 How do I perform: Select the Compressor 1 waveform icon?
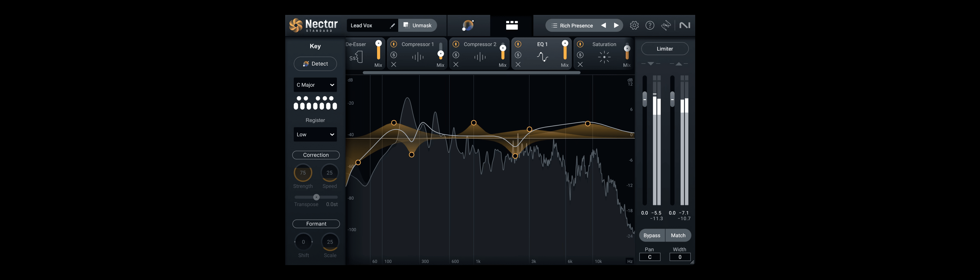tap(418, 57)
